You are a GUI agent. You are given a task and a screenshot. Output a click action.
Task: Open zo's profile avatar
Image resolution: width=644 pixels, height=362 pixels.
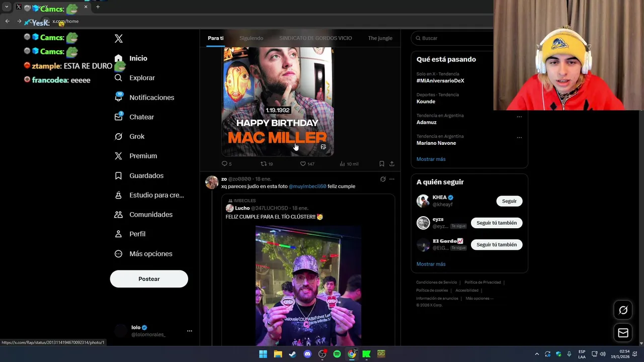click(212, 182)
